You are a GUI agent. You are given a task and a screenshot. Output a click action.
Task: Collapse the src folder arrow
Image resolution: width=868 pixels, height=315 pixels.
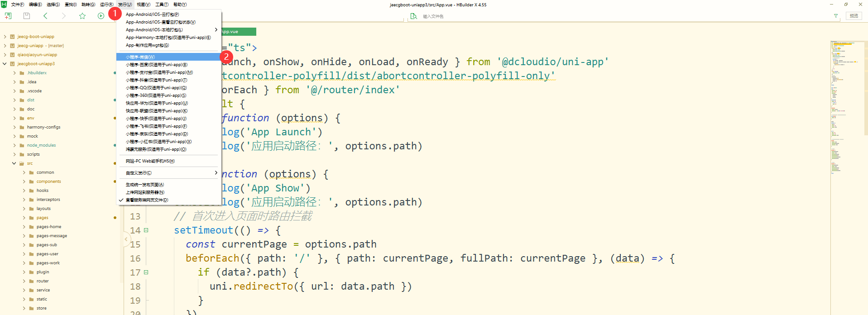(14, 163)
